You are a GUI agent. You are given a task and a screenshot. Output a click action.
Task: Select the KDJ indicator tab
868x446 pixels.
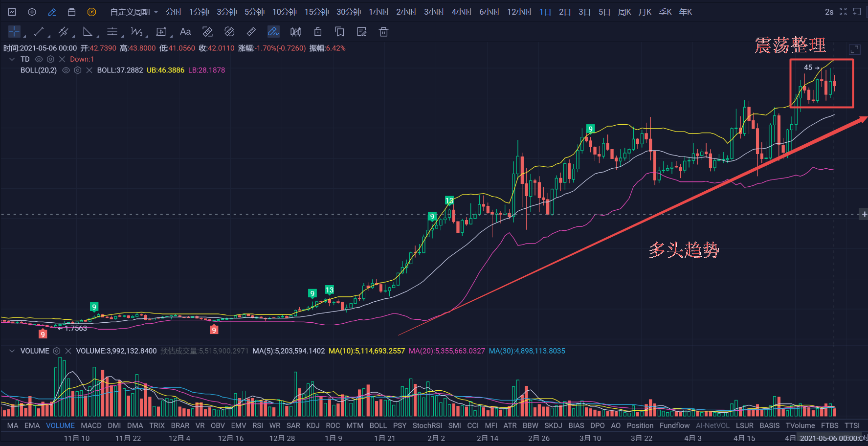pos(312,425)
